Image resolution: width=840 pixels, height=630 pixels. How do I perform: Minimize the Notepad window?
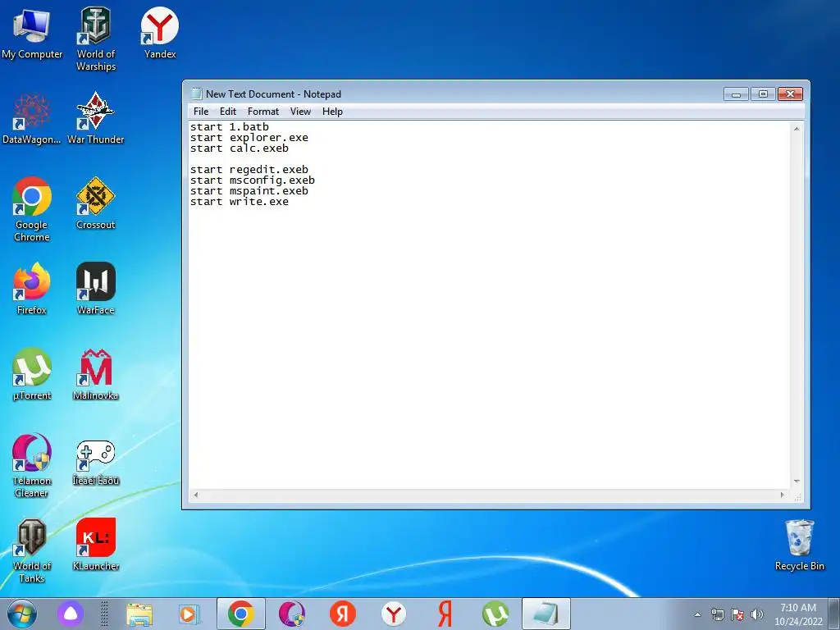[x=736, y=94]
